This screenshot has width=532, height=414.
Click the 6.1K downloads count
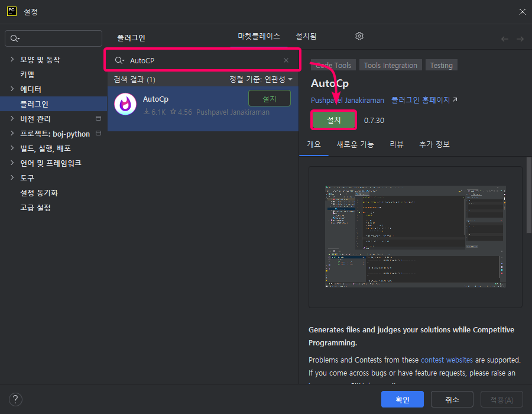158,112
